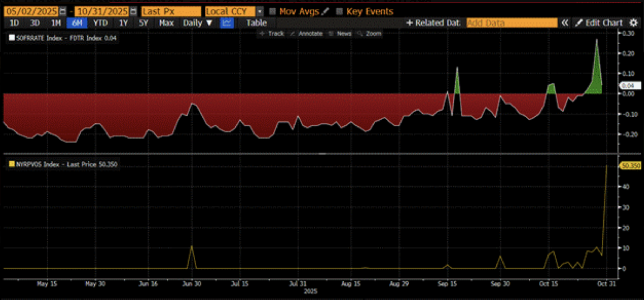Open the chart Zoom magnifier tool

click(x=369, y=34)
